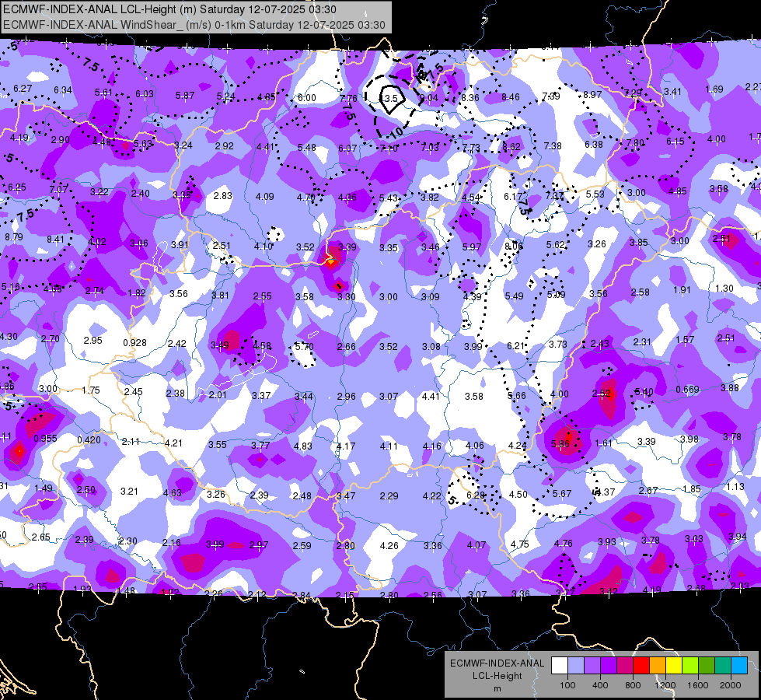Click the wind shear value '6.28'
The image size is (761, 700).
click(x=475, y=495)
